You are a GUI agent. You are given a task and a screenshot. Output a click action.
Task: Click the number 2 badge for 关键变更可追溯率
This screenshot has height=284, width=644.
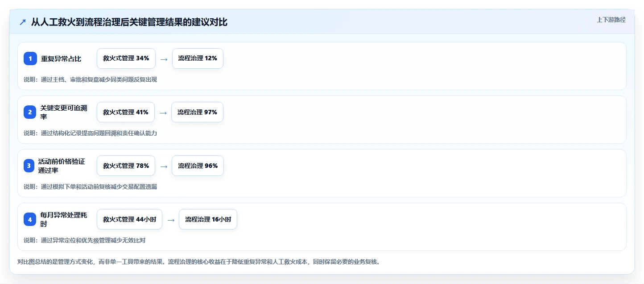click(30, 112)
